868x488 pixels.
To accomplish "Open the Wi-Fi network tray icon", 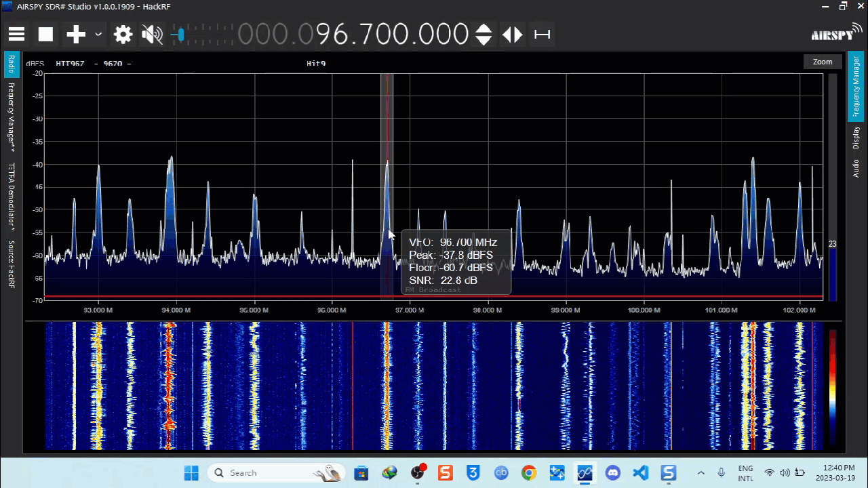I will [x=769, y=472].
